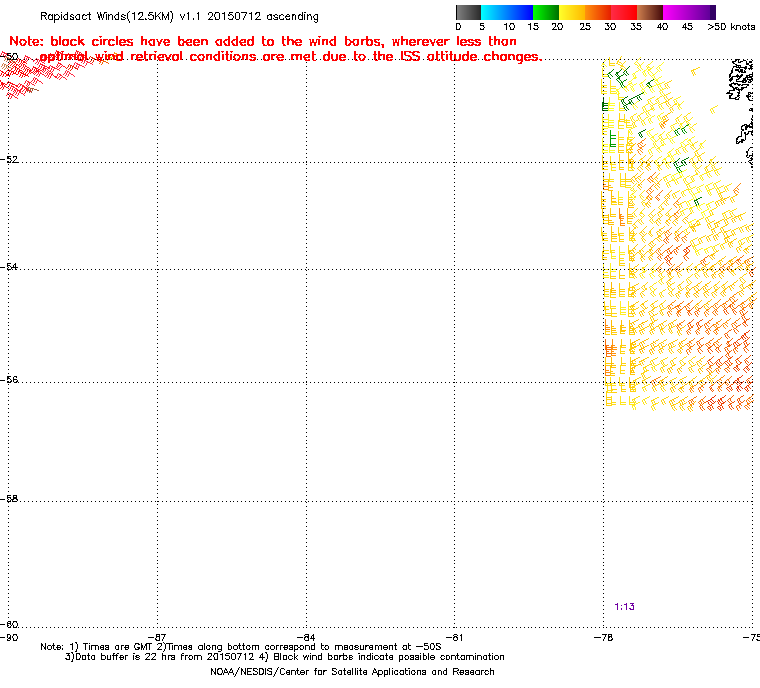Click the yellow 20-25 knots color segment
Screen dimensions: 760x688
click(572, 12)
